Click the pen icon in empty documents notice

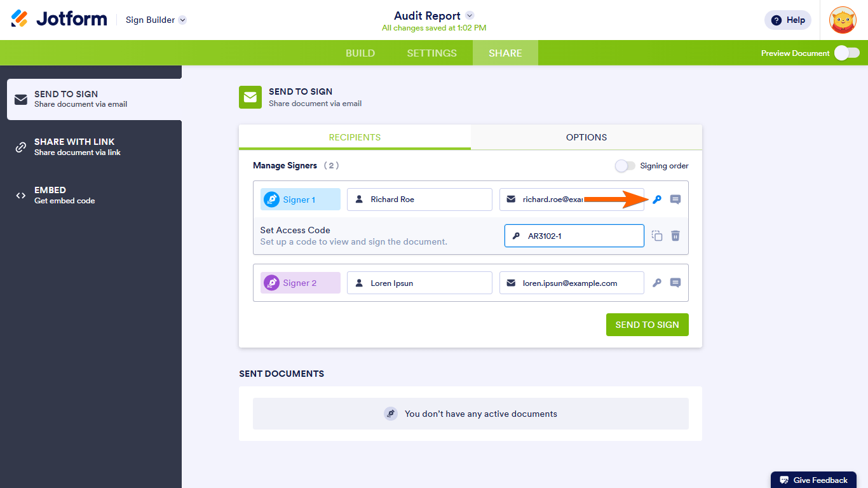pyautogui.click(x=391, y=414)
